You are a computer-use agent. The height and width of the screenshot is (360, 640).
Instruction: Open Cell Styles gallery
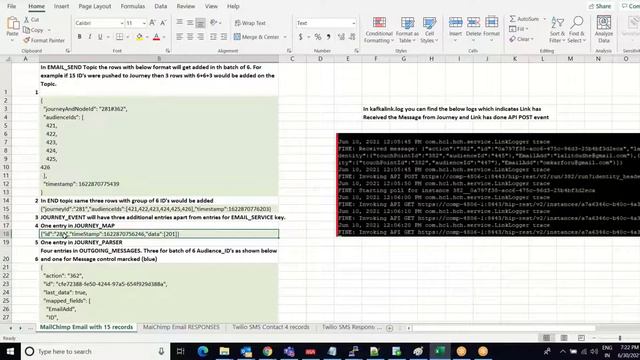429,29
